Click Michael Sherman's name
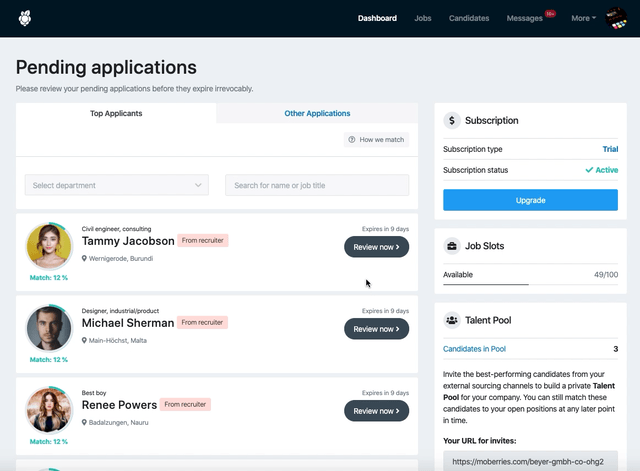Screen dimensions: 640x471 pos(128,323)
